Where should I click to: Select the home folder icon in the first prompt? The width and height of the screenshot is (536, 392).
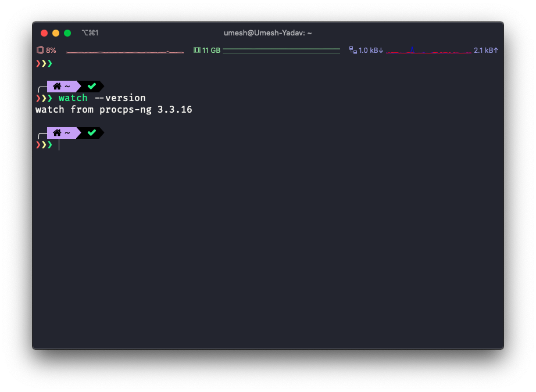point(57,86)
